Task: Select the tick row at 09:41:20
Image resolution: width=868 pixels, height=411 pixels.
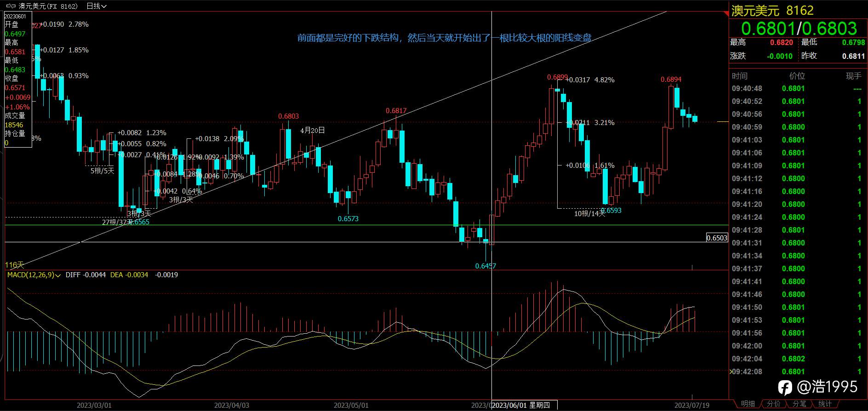Action: pyautogui.click(x=797, y=204)
